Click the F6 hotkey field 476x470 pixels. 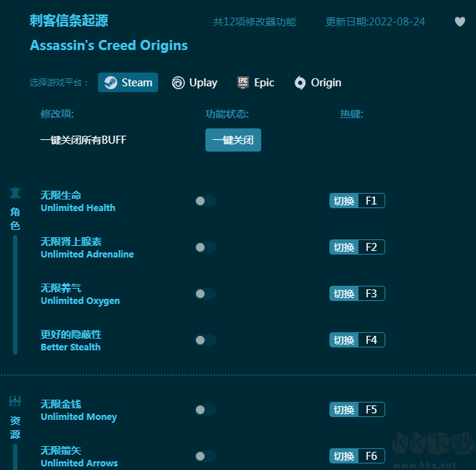click(372, 456)
